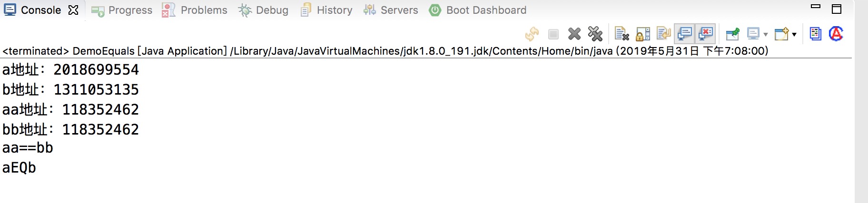868x203 pixels.
Task: Pin the console with the pushpin icon
Action: click(732, 34)
